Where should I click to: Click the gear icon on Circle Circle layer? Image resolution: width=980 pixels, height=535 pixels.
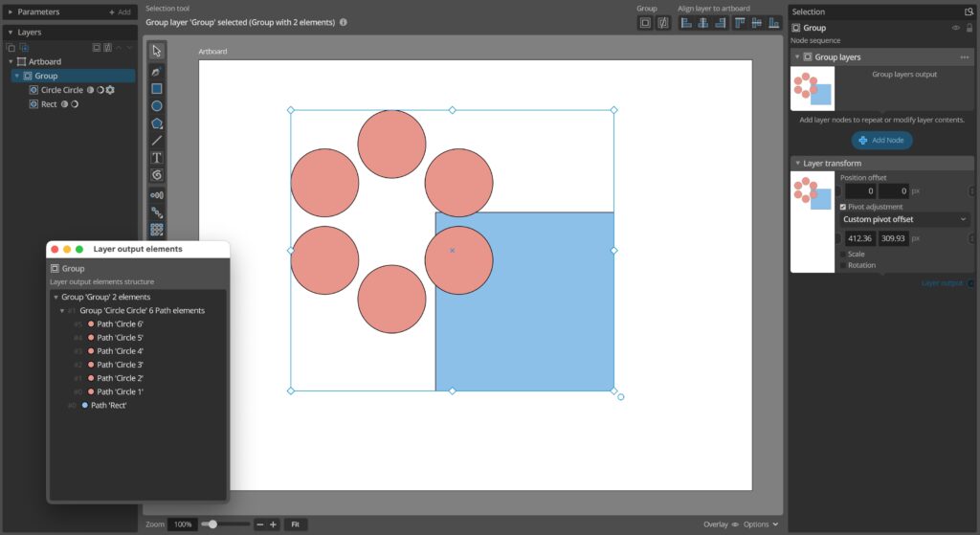(x=110, y=90)
